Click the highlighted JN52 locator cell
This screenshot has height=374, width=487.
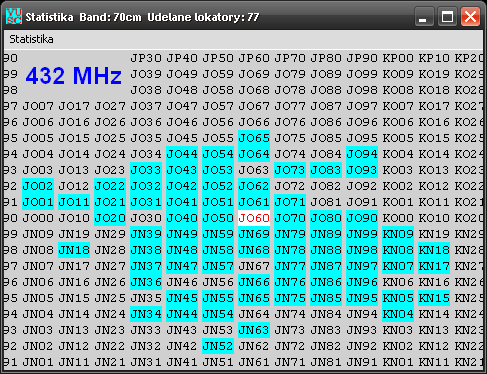click(218, 346)
